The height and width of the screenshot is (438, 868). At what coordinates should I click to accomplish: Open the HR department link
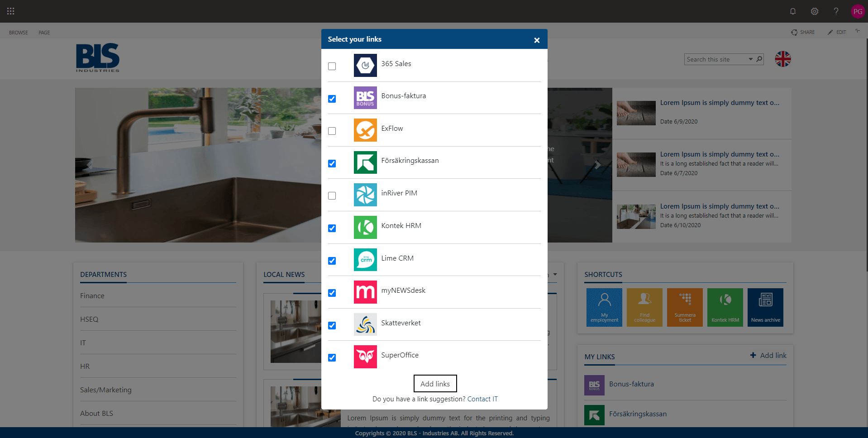tap(85, 366)
